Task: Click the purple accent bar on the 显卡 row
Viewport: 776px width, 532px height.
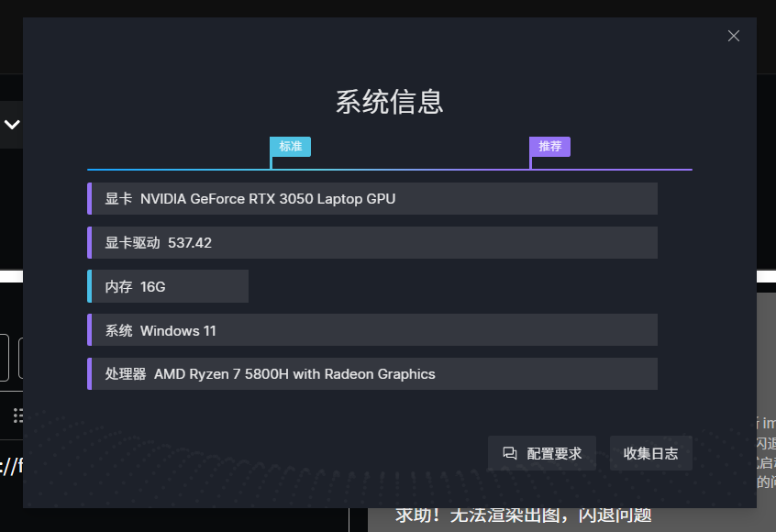Action: [x=90, y=198]
